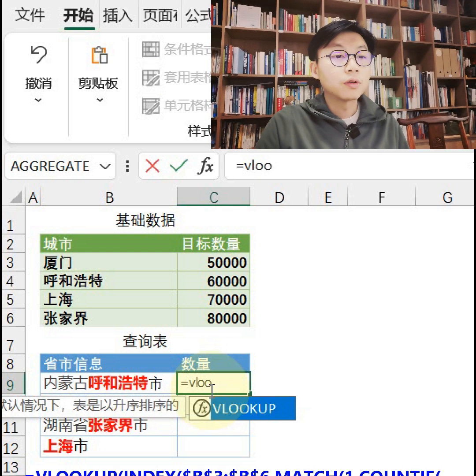Select row 6 header
Viewport: 476px width, 476px height.
(13, 318)
